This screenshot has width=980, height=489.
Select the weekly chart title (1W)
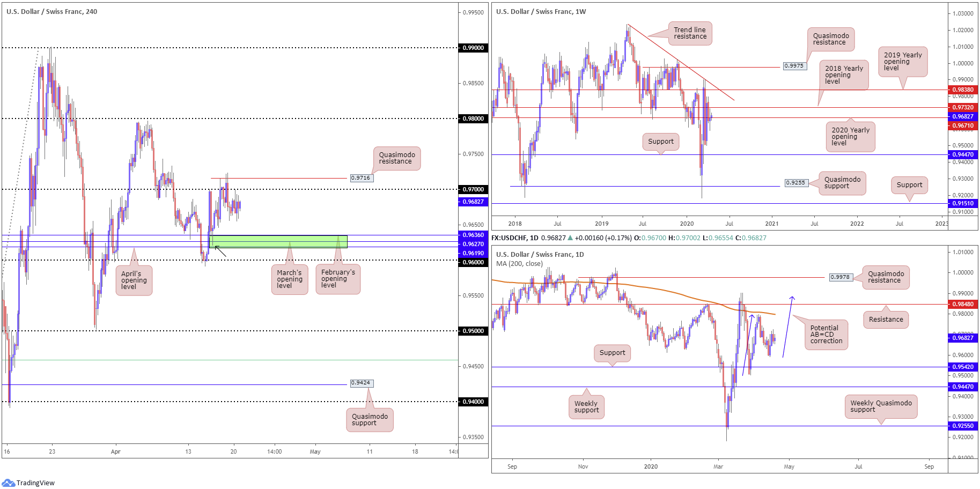pyautogui.click(x=541, y=11)
